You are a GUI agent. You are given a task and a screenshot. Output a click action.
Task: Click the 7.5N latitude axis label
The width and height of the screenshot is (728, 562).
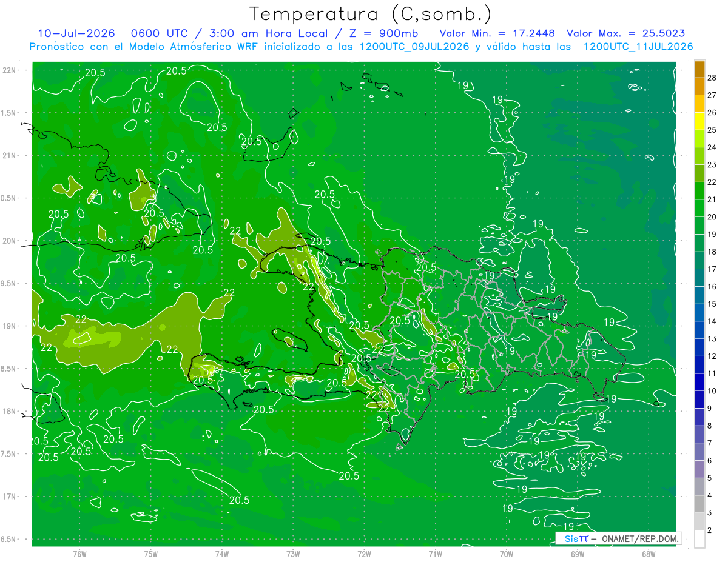pyautogui.click(x=8, y=454)
